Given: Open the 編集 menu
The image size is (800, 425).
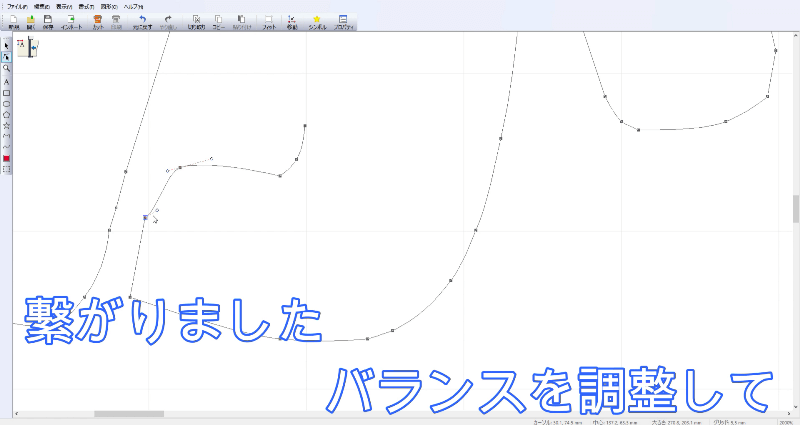Looking at the screenshot, I should tap(41, 7).
